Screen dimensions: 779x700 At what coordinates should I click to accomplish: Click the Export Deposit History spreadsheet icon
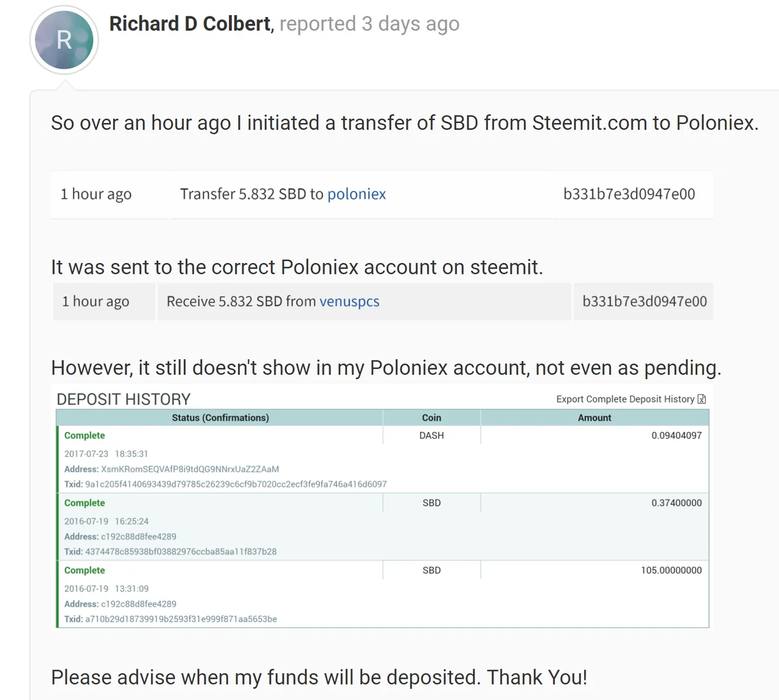[702, 399]
